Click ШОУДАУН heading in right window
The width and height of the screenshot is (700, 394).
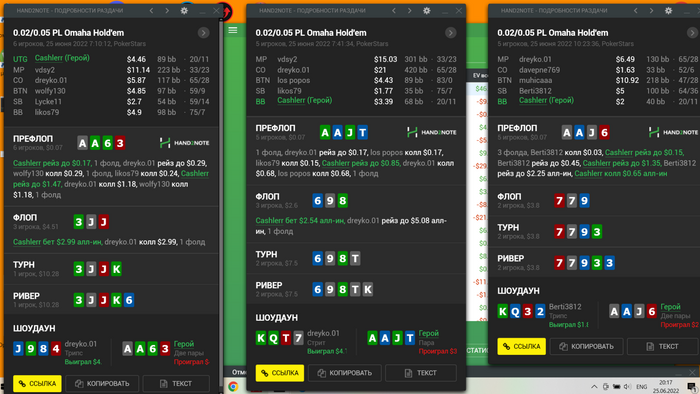(x=518, y=291)
